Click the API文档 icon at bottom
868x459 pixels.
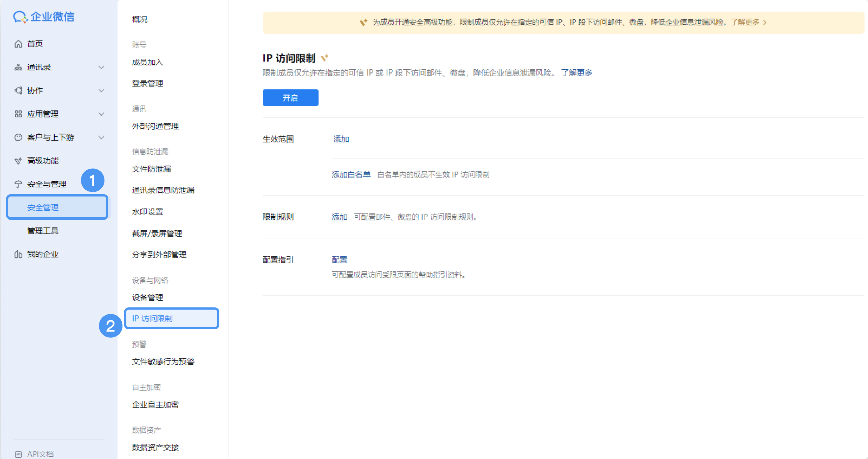tap(18, 454)
